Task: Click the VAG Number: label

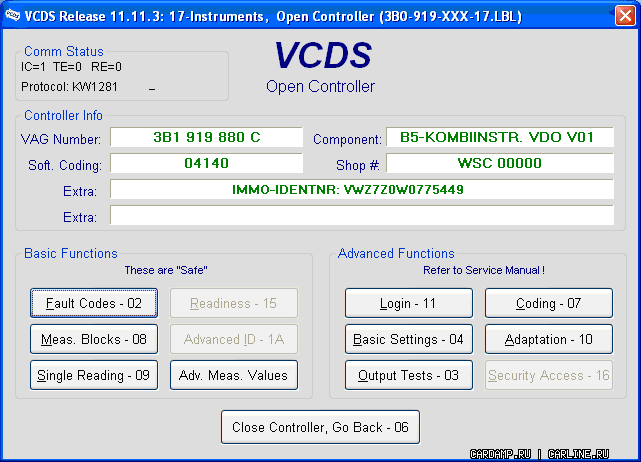Action: coord(61,139)
